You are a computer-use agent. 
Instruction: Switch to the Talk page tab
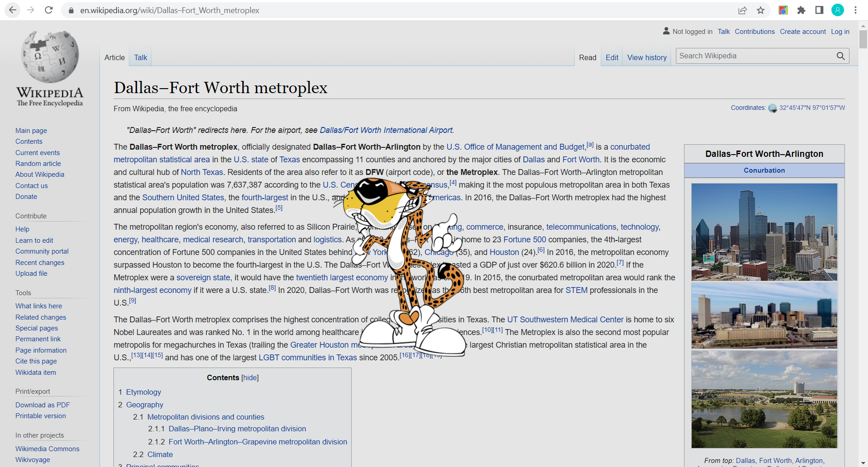tap(141, 57)
